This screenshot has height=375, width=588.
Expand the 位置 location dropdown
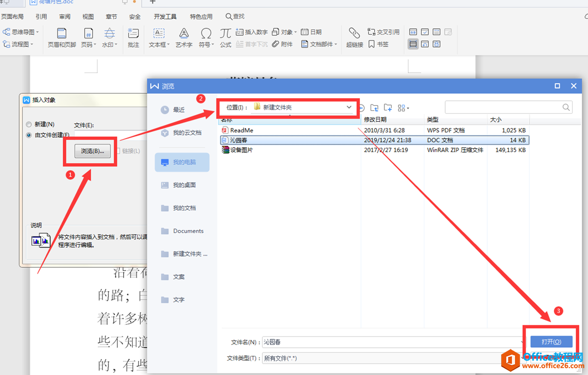coord(349,107)
